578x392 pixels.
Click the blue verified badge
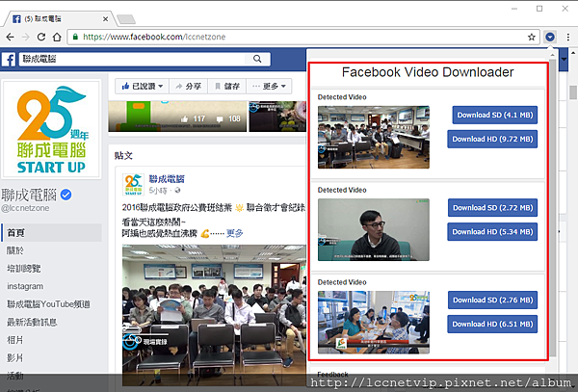click(x=66, y=195)
